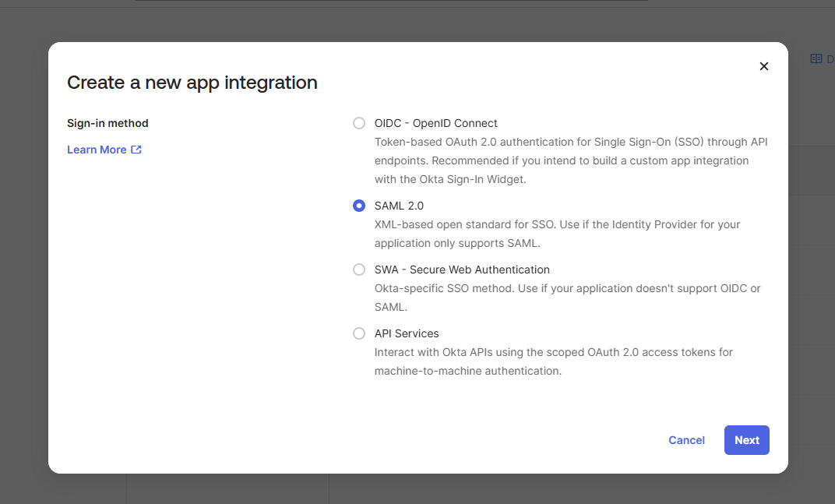Enable the API Services radio option

[359, 333]
